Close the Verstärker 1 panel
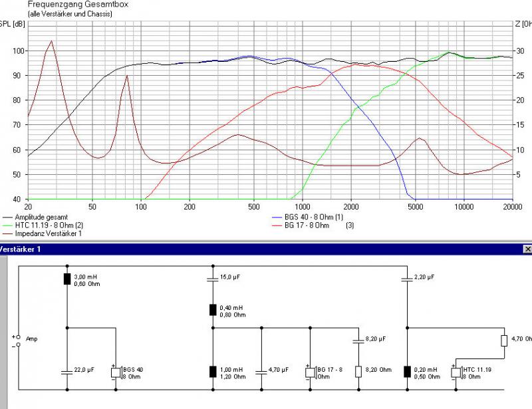 [527, 249]
